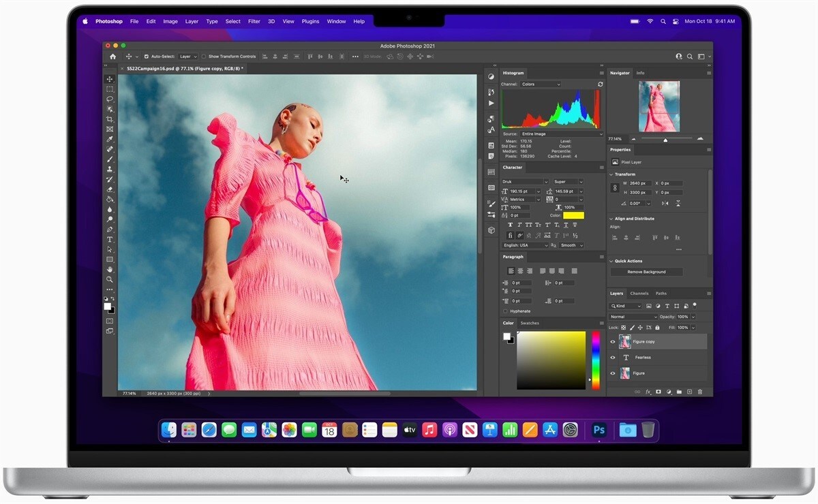
Task: Toggle the layer filter switch in Layers panel
Action: [x=695, y=304]
